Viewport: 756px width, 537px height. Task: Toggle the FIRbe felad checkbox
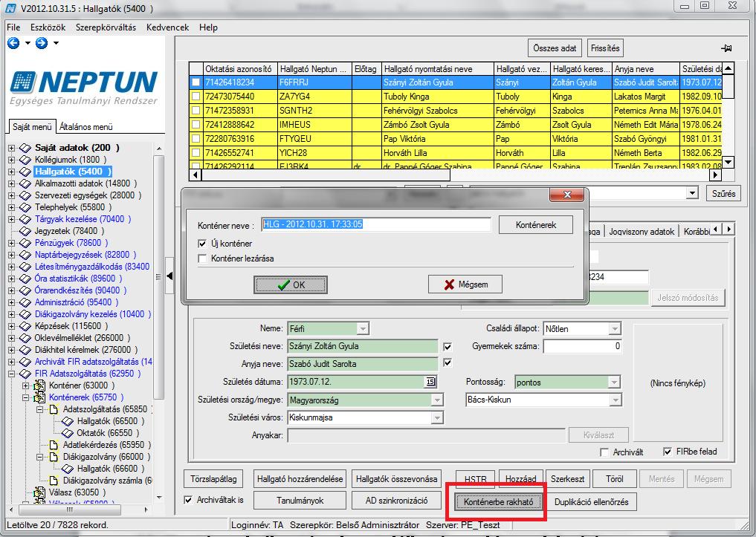tap(668, 452)
